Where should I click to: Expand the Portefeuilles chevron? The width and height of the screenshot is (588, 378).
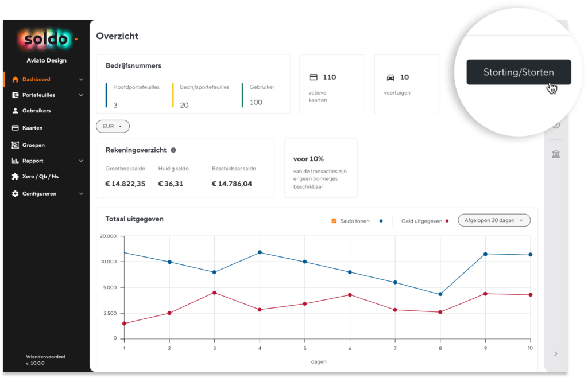click(x=81, y=95)
